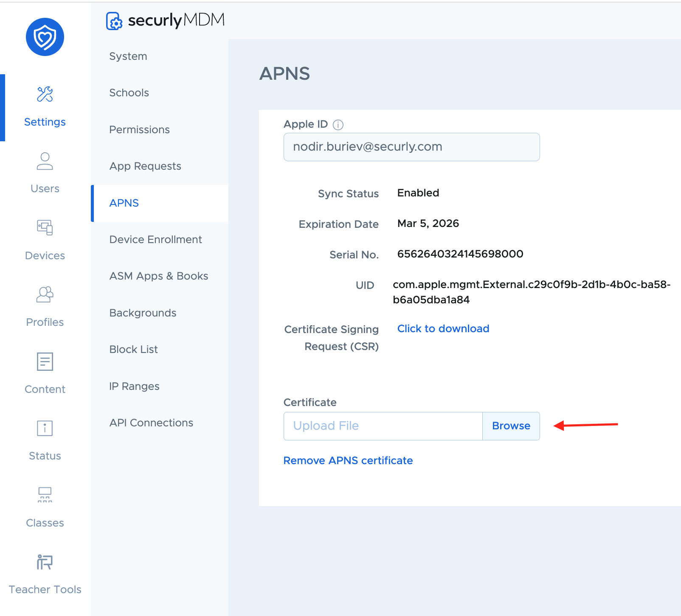Click the Upload File certificate field
This screenshot has height=616, width=681.
[383, 426]
